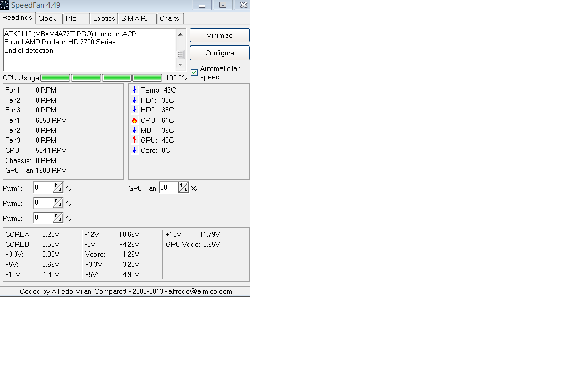Click the SpeedFan fan icon in title bar
The height and width of the screenshot is (368, 588).
click(x=5, y=5)
